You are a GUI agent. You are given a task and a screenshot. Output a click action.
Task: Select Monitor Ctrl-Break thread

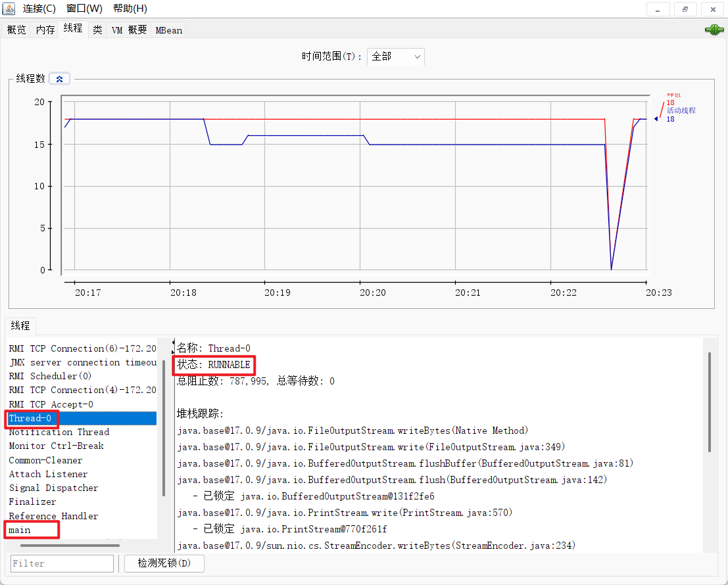[82, 446]
